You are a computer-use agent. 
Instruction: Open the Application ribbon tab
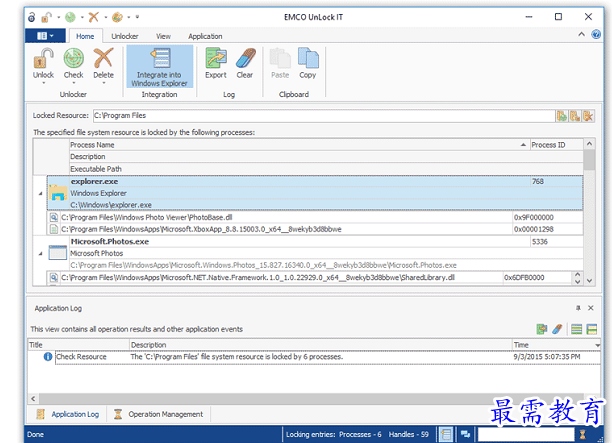coord(205,36)
